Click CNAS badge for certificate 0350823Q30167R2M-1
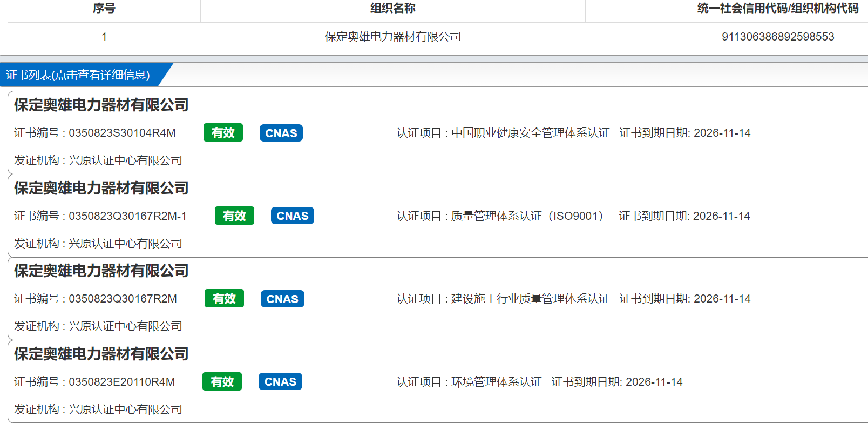 click(x=293, y=216)
